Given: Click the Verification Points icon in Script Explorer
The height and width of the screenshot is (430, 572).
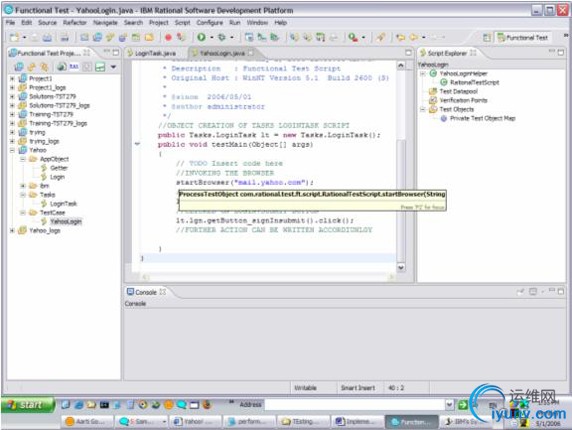Looking at the screenshot, I should coord(433,100).
